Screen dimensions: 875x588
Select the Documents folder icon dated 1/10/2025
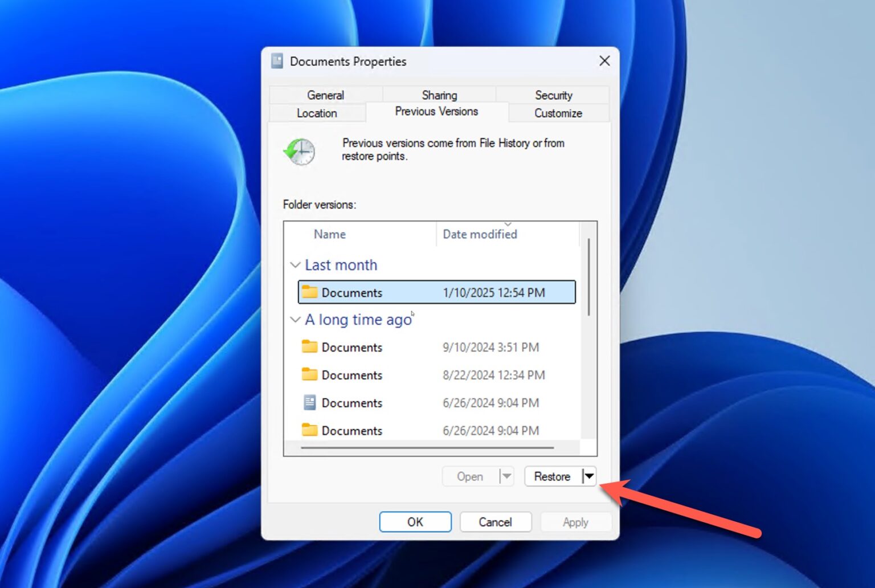(309, 292)
